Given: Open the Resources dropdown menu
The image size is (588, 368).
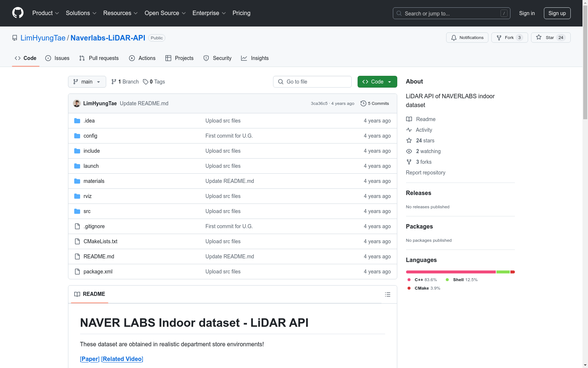Looking at the screenshot, I should (120, 13).
